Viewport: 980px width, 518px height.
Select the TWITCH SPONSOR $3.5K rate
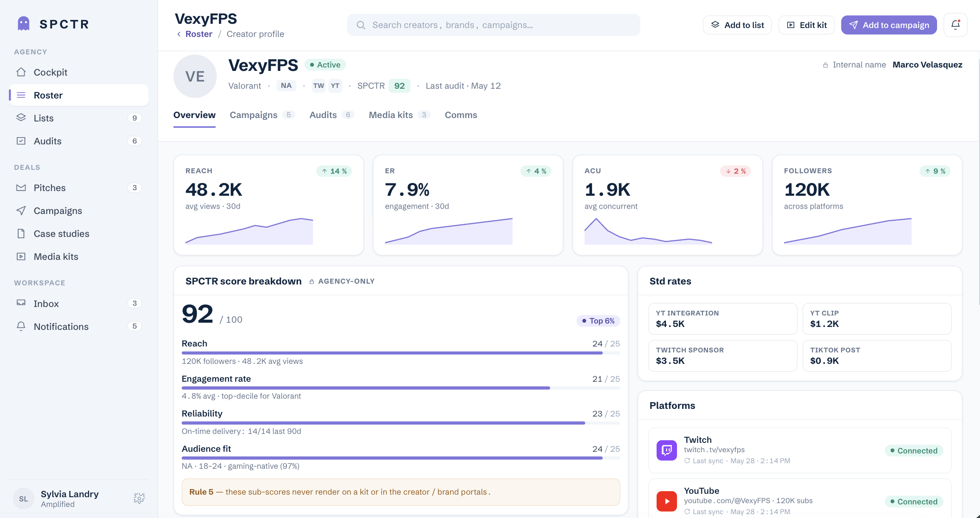tap(723, 356)
